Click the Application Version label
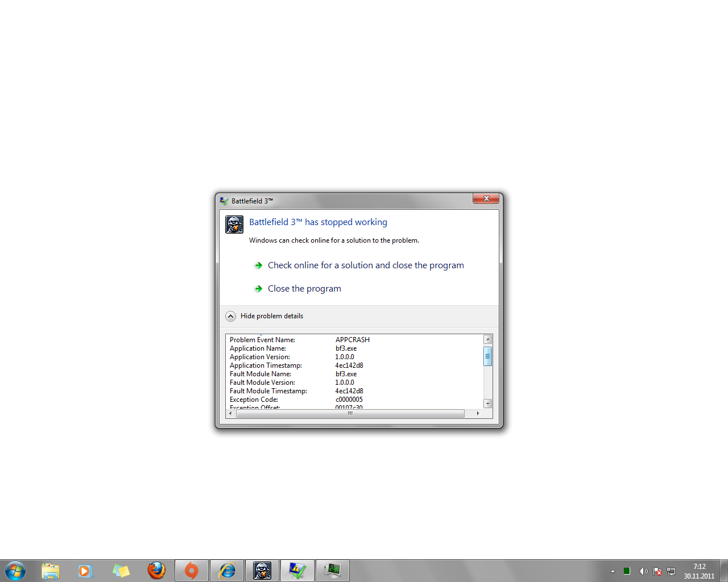 [x=260, y=357]
